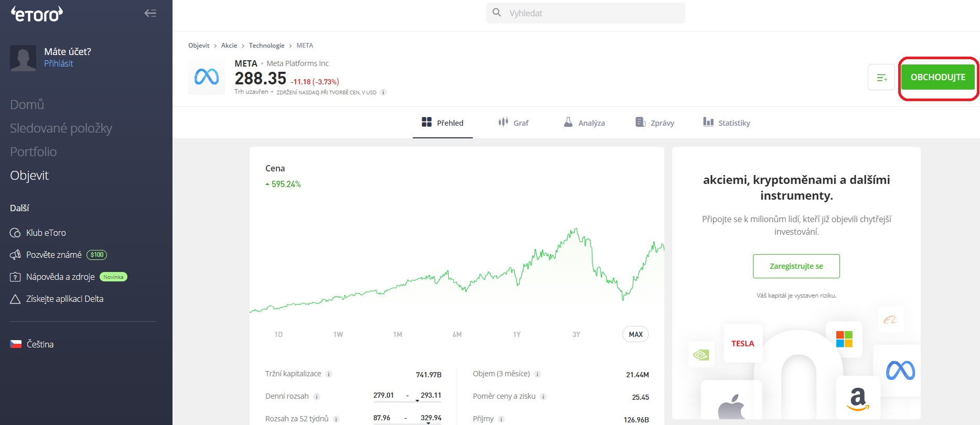This screenshot has height=425, width=980.
Task: Click the green OBCHODUJTE button
Action: [x=938, y=77]
